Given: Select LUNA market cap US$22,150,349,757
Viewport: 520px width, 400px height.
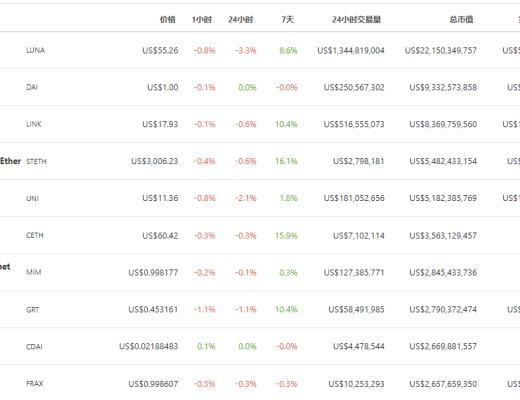Looking at the screenshot, I should click(x=441, y=50).
